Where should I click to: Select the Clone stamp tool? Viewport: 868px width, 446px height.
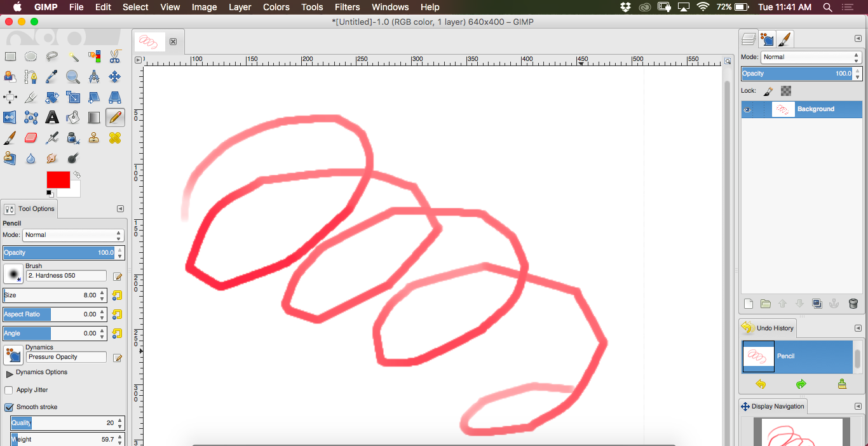coord(94,138)
